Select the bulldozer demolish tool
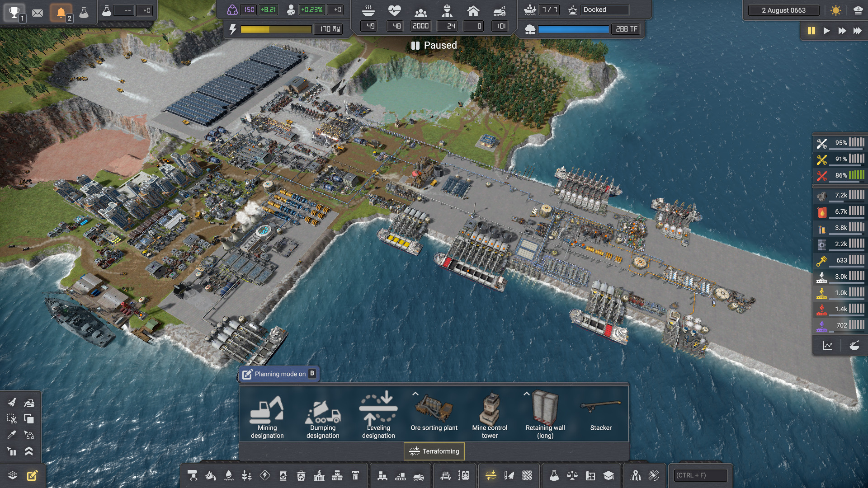 [x=29, y=402]
